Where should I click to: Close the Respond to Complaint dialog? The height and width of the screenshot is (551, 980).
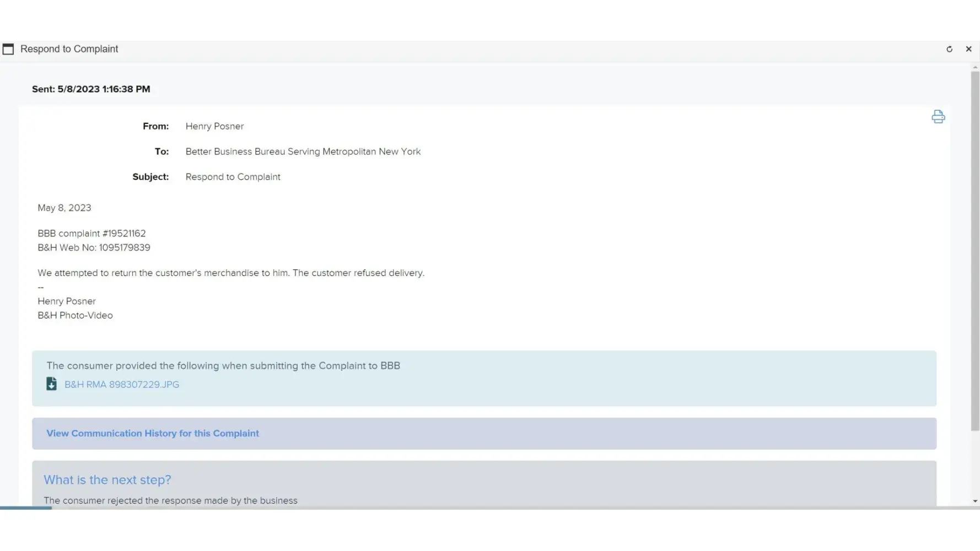point(968,49)
